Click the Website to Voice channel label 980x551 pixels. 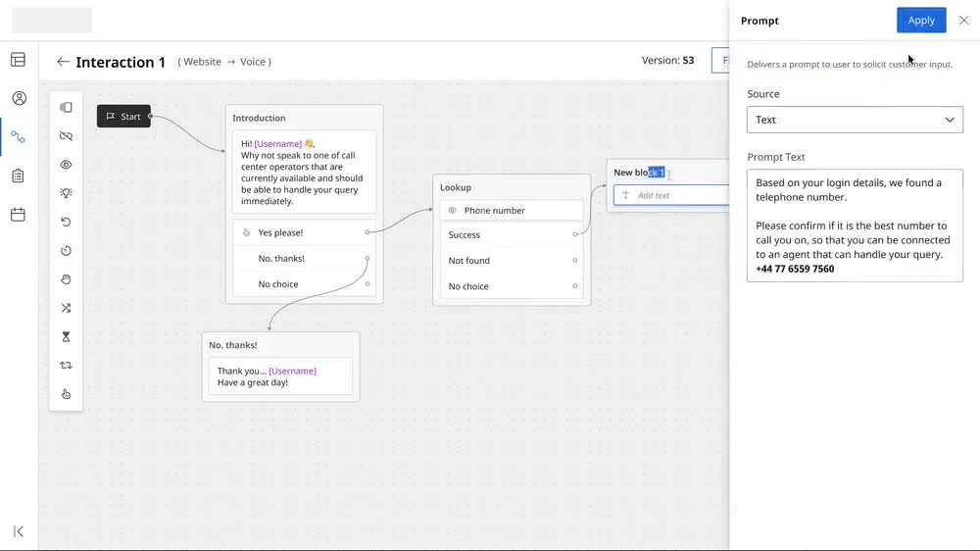pyautogui.click(x=224, y=62)
